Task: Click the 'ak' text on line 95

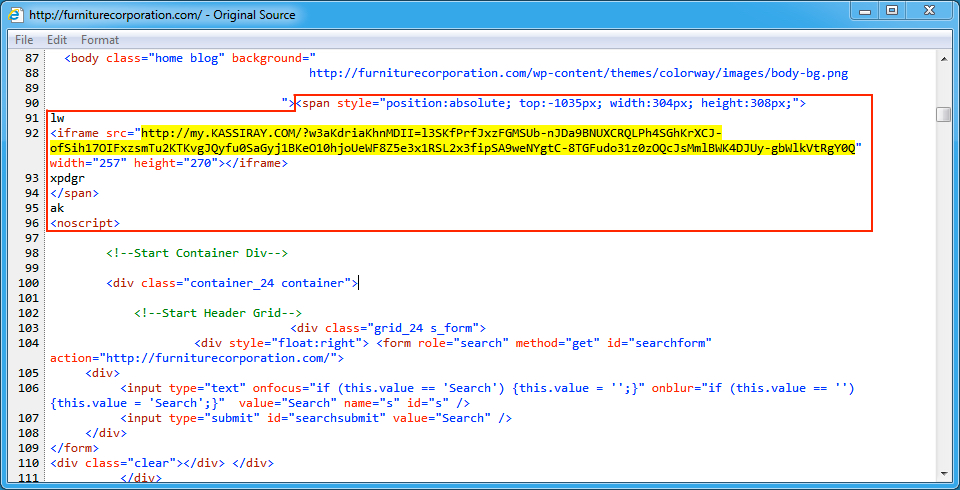Action: [x=57, y=208]
